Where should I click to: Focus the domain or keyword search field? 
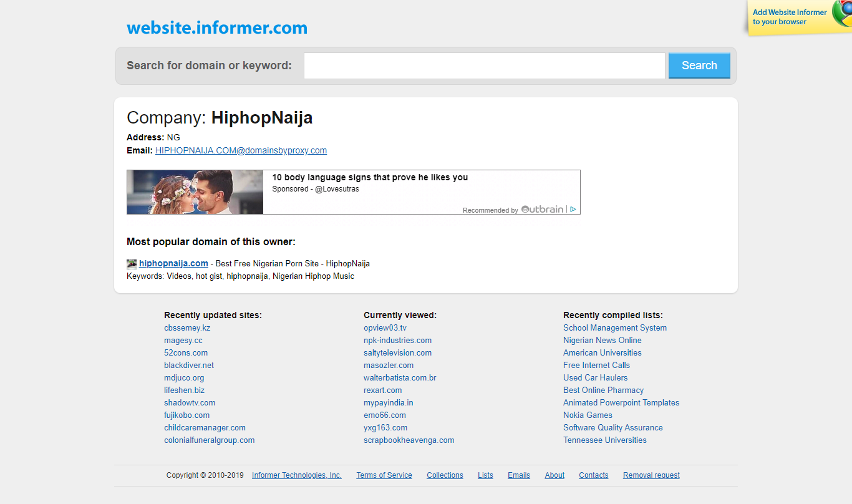(485, 65)
